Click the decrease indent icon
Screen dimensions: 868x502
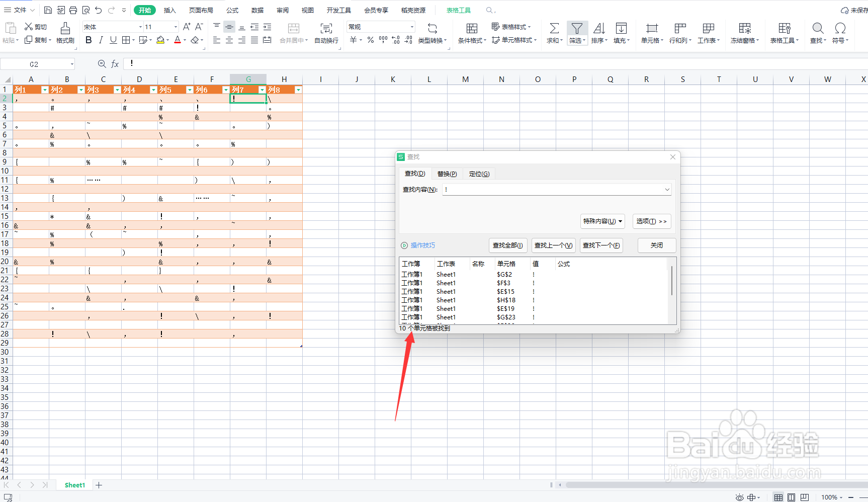click(x=254, y=27)
